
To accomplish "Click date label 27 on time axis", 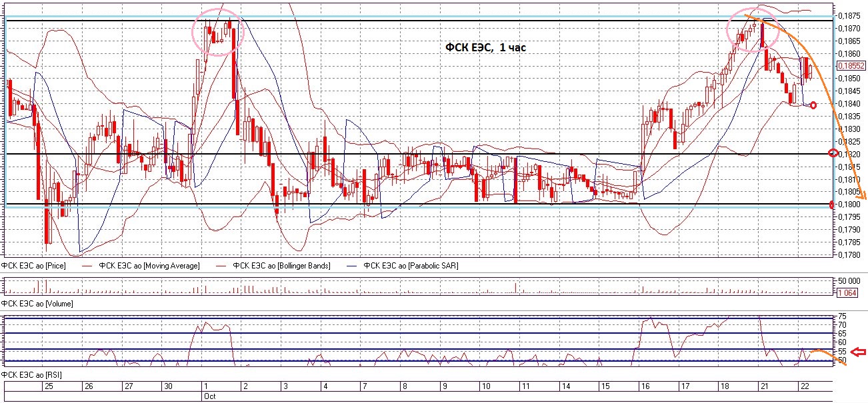I will point(129,386).
